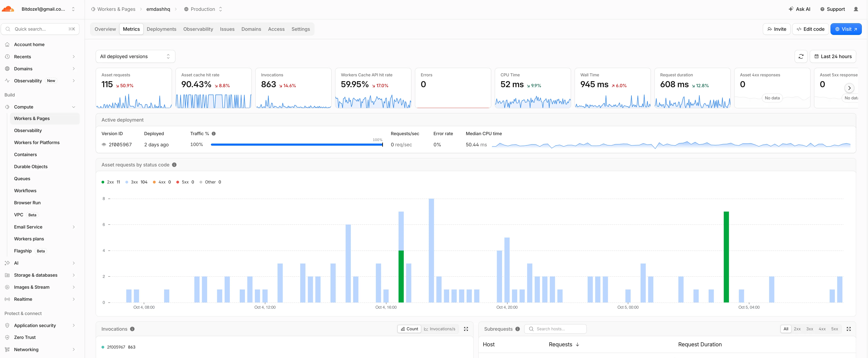Open the Observability tab
868x358 pixels.
pyautogui.click(x=198, y=29)
